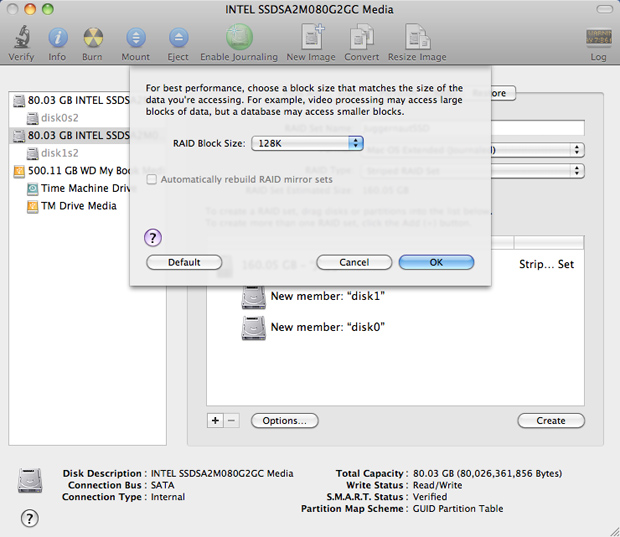Click the New Image toolbar icon
The height and width of the screenshot is (537, 620).
pyautogui.click(x=311, y=37)
